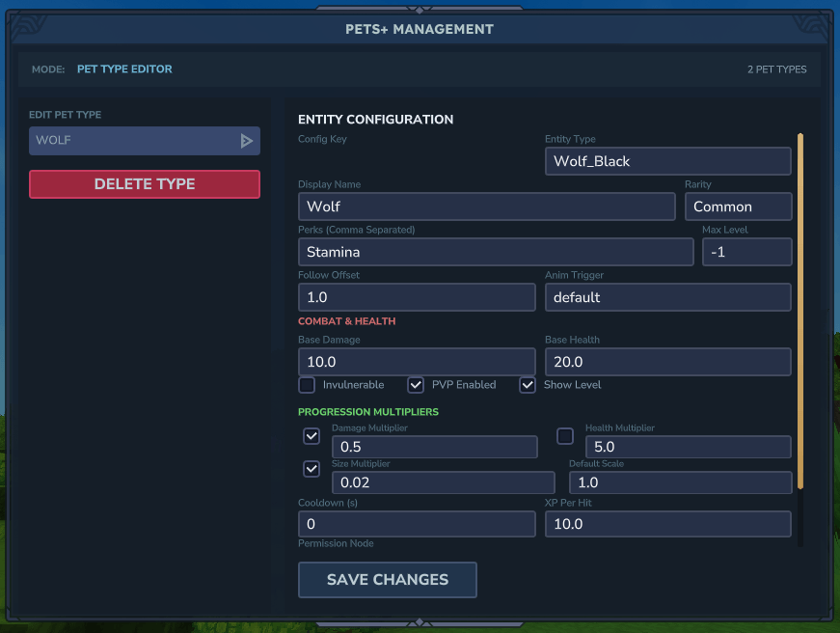The image size is (840, 633).
Task: Click the Base Damage field
Action: click(x=416, y=361)
